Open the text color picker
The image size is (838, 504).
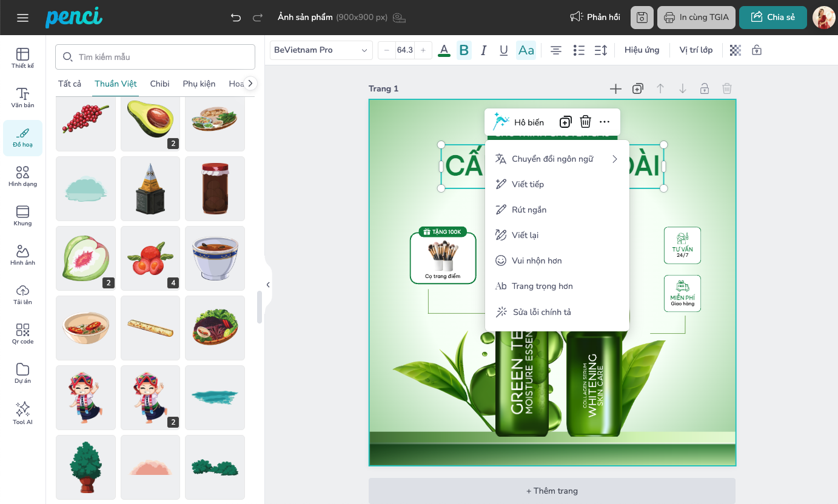point(444,50)
